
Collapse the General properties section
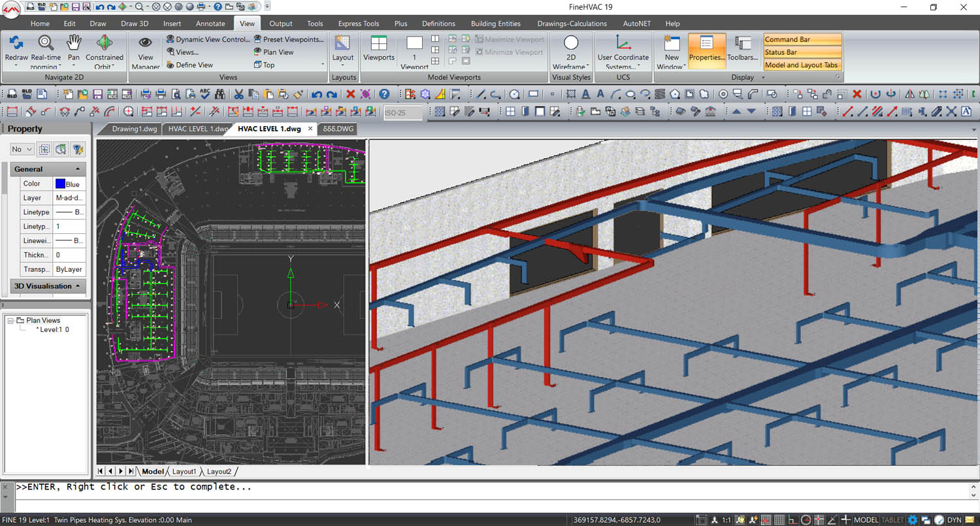78,169
